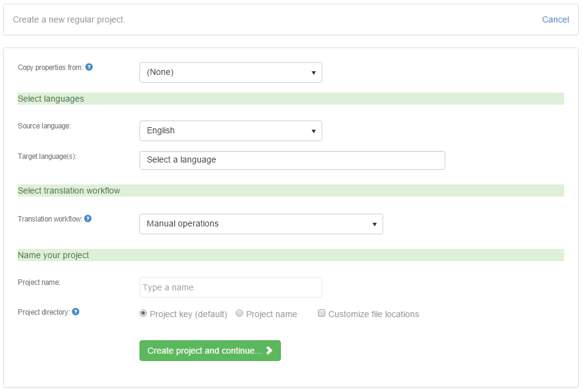Click the Translation workflow help icon
This screenshot has width=583, height=392.
(88, 219)
